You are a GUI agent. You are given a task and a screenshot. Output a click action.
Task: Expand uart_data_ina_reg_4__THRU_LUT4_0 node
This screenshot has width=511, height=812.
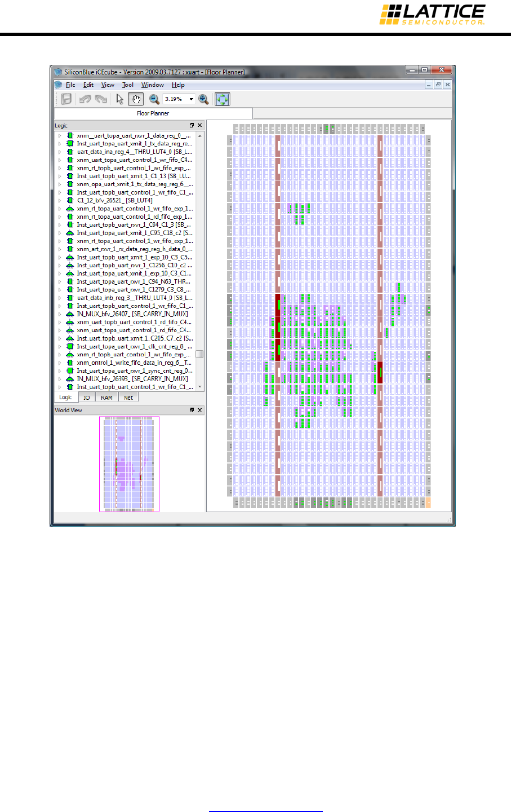coord(60,152)
